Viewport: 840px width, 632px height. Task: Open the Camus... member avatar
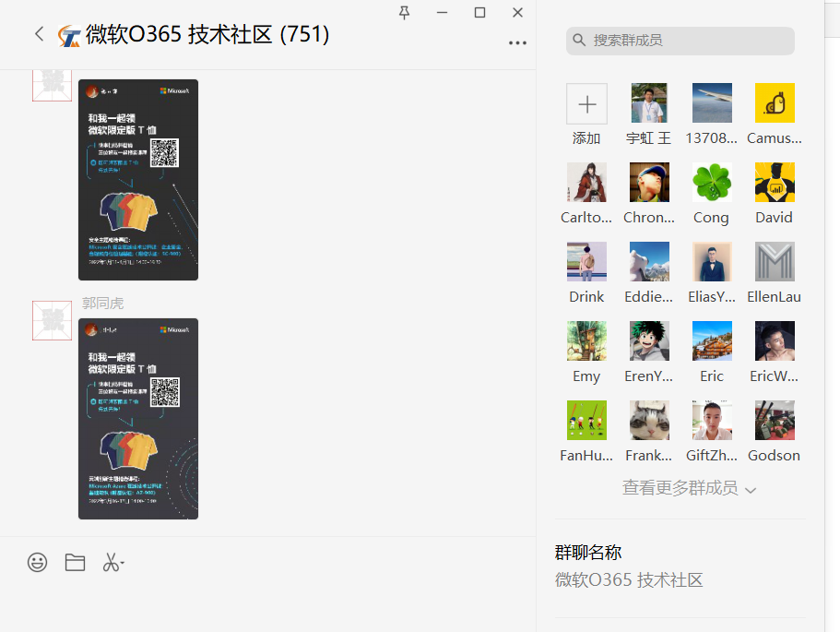775,103
